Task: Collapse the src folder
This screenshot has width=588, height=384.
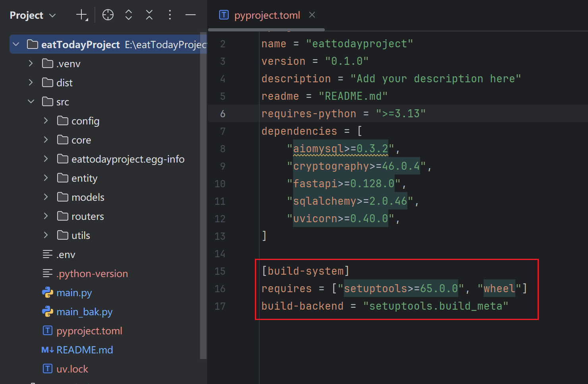Action: 31,102
